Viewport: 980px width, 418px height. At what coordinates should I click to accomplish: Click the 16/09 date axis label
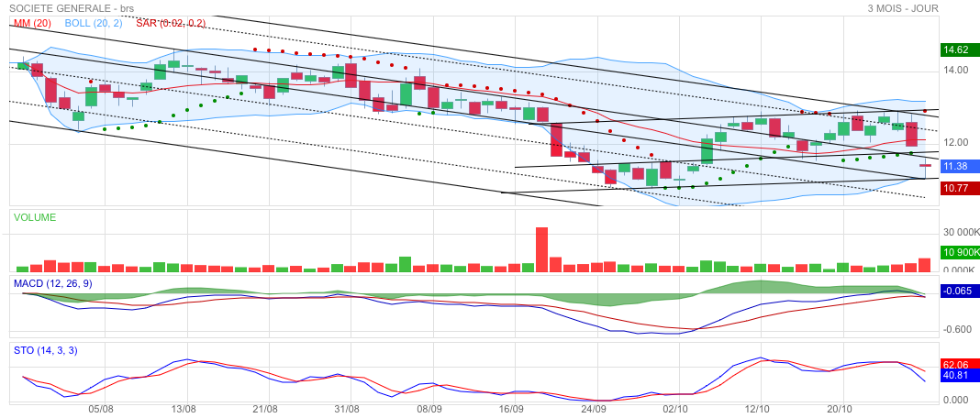[x=511, y=409]
